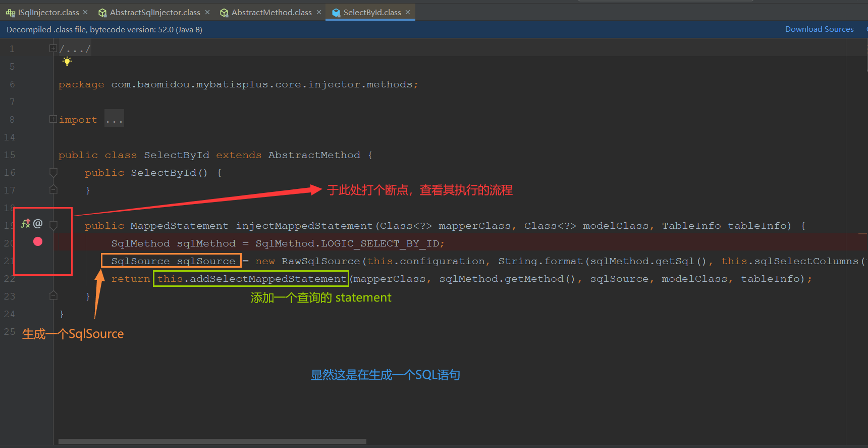Click the package name com.baomidou.mybatisplus.core.injector.methods

262,84
